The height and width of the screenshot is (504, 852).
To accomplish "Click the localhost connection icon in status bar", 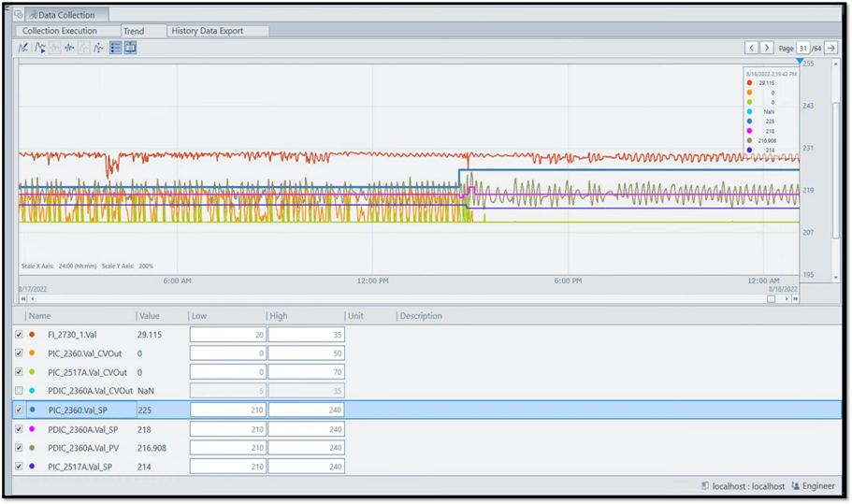I will coord(705,485).
